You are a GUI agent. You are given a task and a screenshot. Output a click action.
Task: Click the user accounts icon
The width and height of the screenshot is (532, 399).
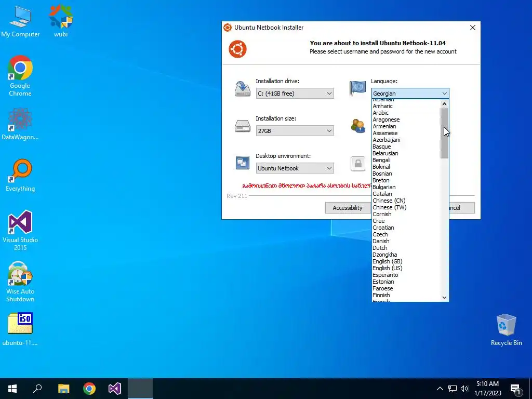click(358, 126)
